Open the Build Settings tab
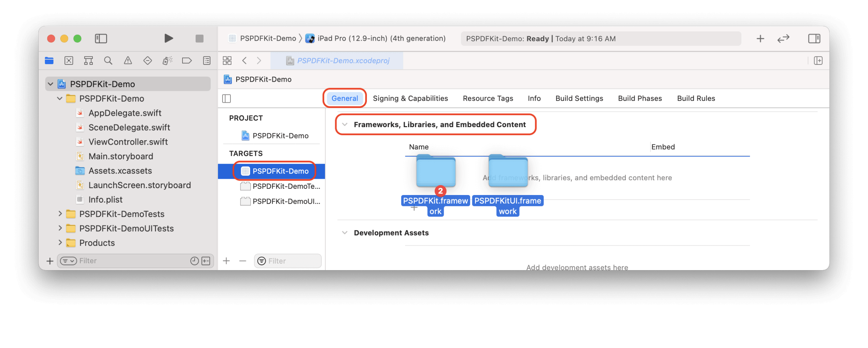The height and width of the screenshot is (348, 868). [579, 98]
